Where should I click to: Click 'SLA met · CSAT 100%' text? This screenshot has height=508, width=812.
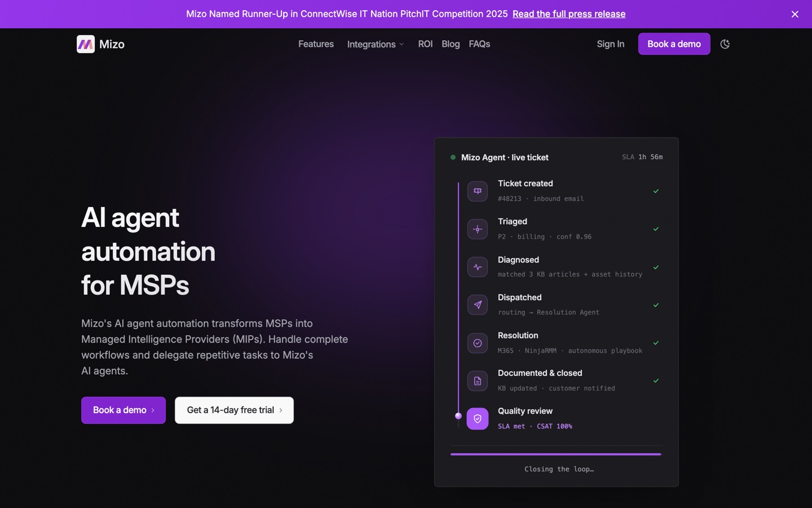[x=535, y=426]
